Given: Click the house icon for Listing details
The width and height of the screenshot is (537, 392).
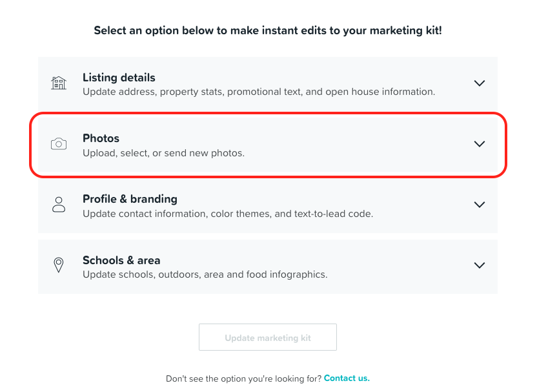Looking at the screenshot, I should tap(59, 83).
